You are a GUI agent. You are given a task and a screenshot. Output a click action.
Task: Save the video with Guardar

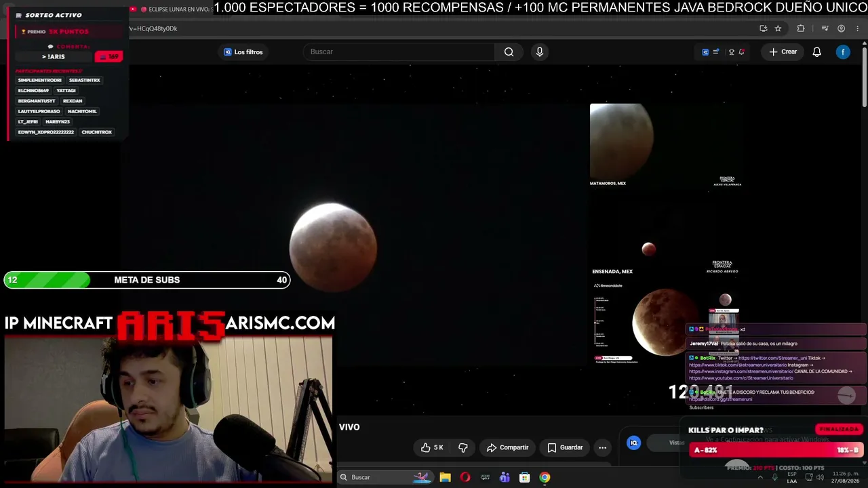click(565, 447)
